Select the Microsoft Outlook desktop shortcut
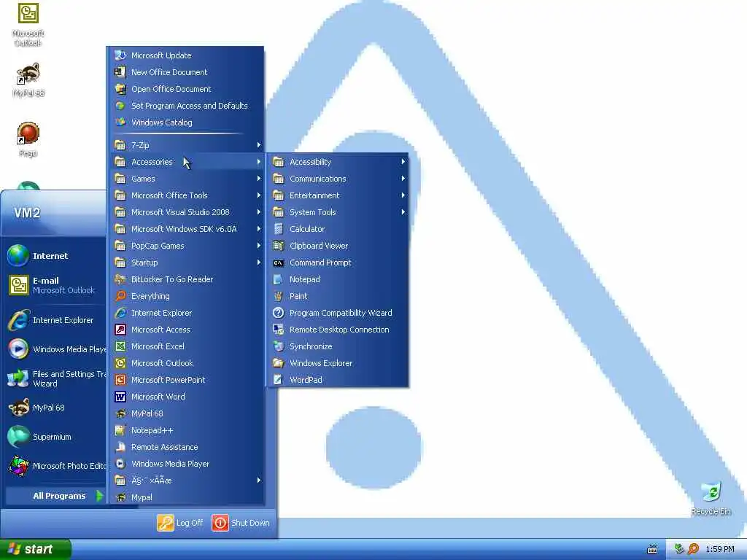The width and height of the screenshot is (747, 560). coord(28,25)
